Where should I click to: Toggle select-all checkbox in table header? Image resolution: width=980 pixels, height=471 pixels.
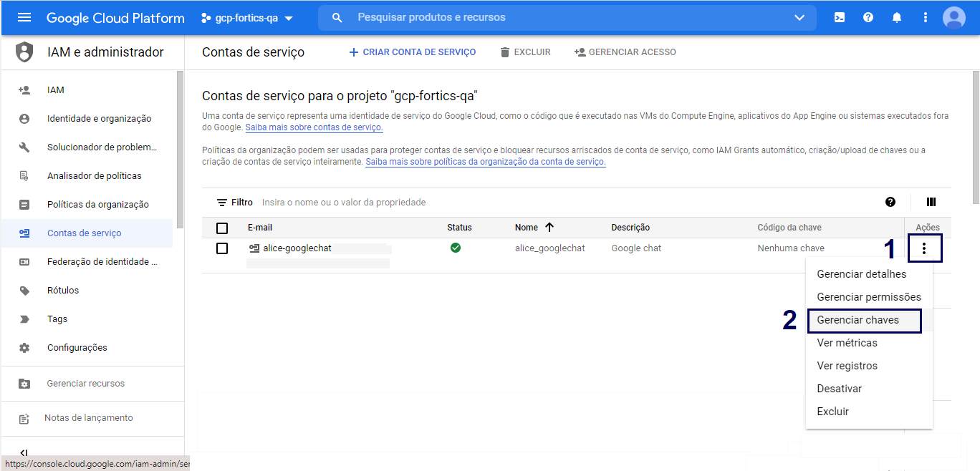(222, 228)
